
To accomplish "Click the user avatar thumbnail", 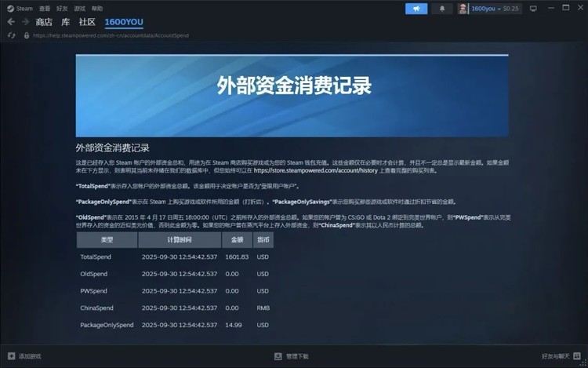I will click(463, 9).
